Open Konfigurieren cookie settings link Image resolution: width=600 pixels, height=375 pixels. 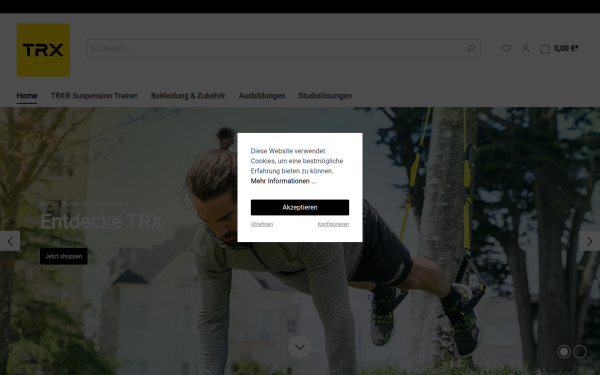coord(333,224)
